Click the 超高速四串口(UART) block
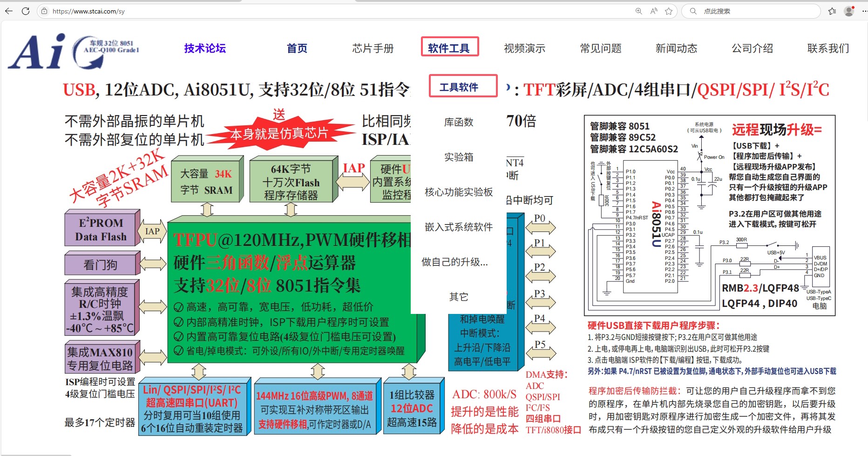 coord(195,407)
